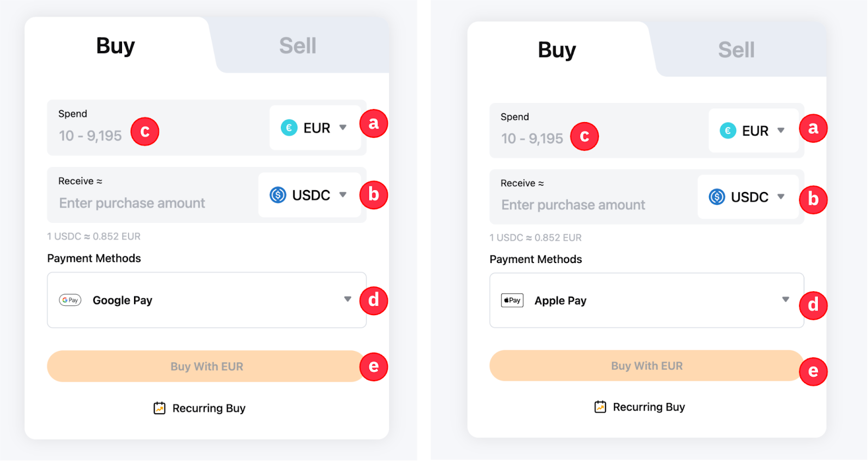The image size is (868, 461).
Task: Click the calendar icon beside left Recurring Buy
Action: (x=159, y=408)
